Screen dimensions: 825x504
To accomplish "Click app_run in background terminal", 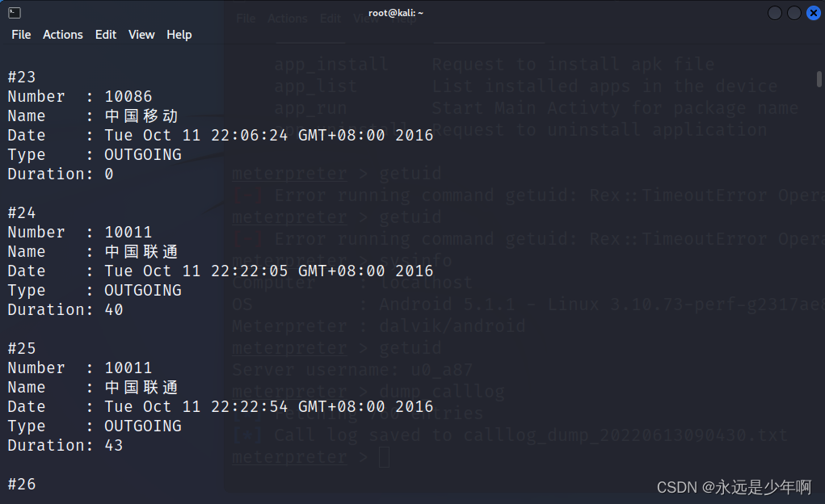I will [x=310, y=108].
